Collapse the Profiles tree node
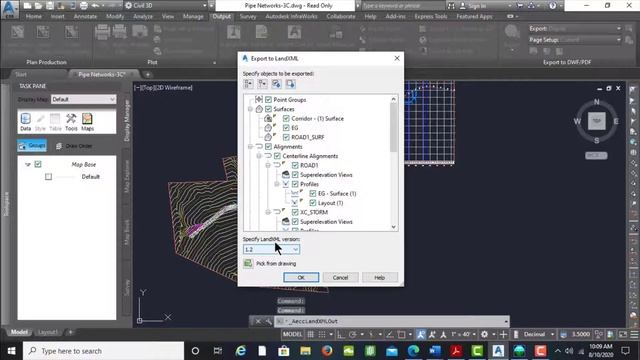The height and width of the screenshot is (360, 640). click(x=277, y=184)
